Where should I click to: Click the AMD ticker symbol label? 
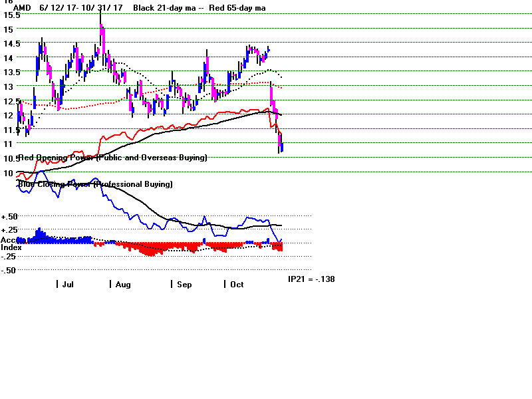coord(23,8)
